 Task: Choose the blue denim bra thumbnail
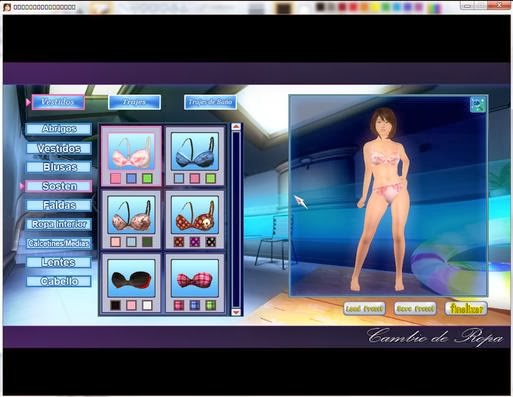click(195, 152)
